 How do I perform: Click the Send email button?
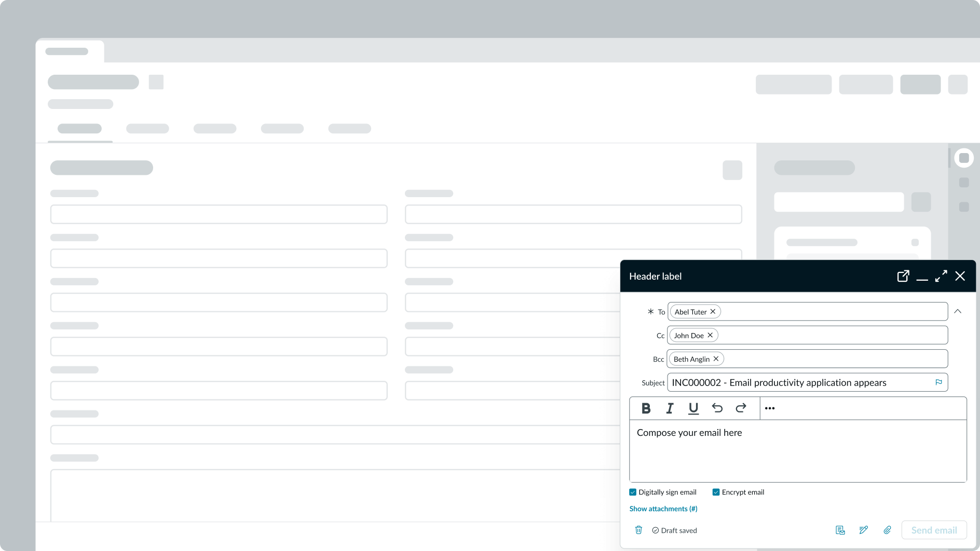click(934, 530)
